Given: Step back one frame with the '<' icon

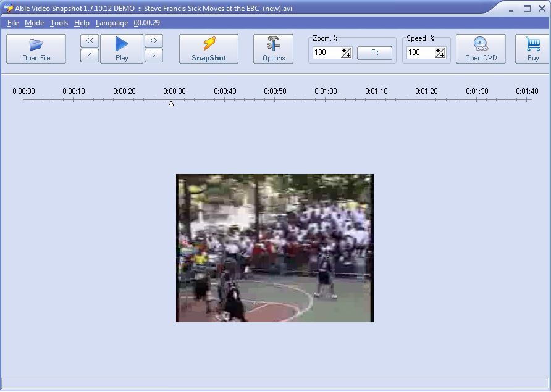Looking at the screenshot, I should tap(89, 55).
